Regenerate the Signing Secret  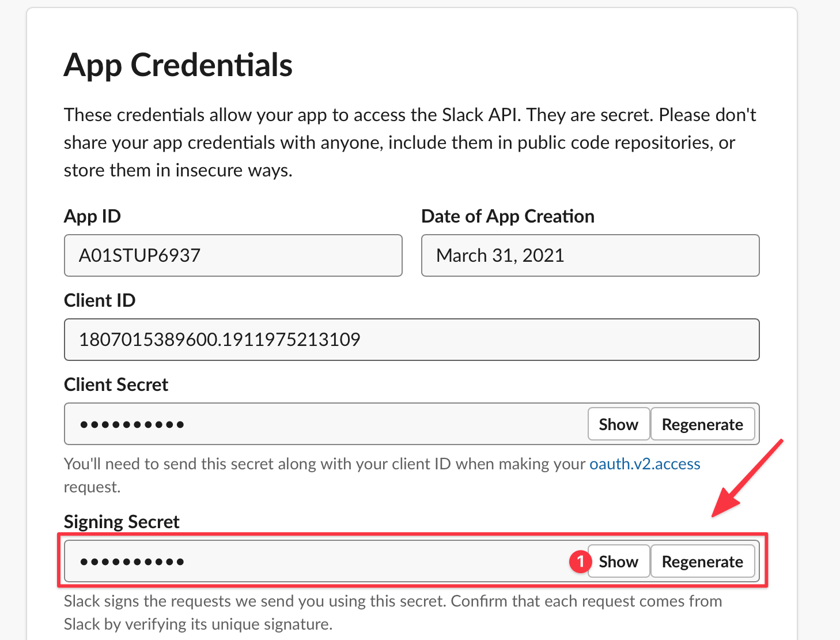click(702, 562)
